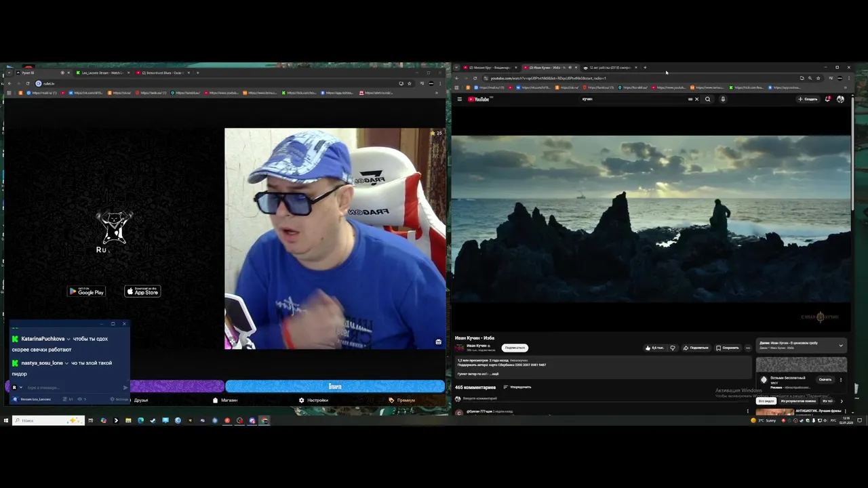Switch to 12 лет работы (2013) tab

point(610,68)
